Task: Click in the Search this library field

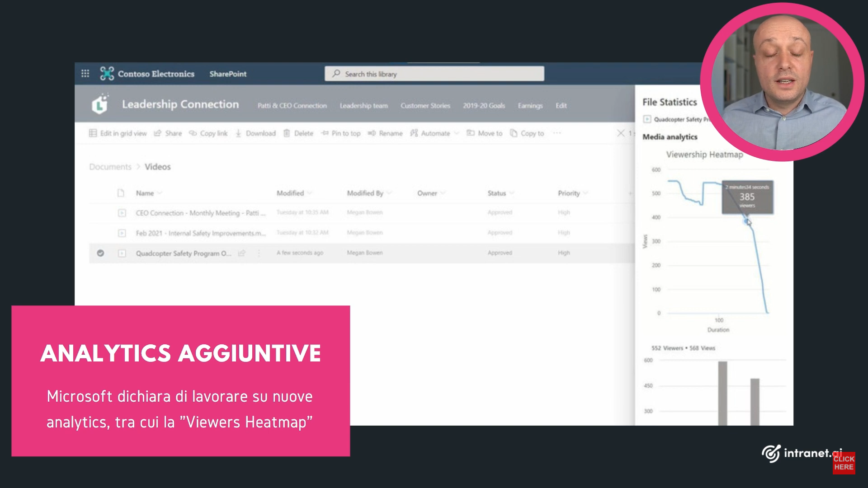Action: [x=434, y=74]
